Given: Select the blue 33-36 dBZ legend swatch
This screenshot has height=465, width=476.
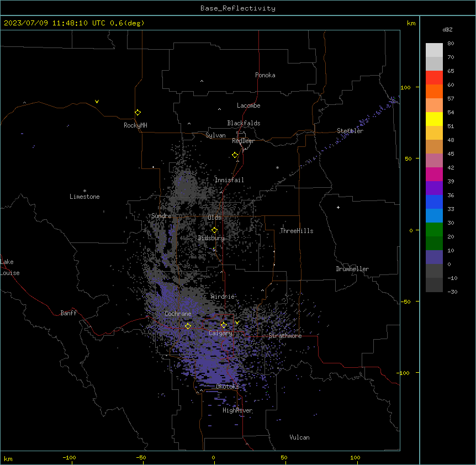Looking at the screenshot, I should (434, 202).
